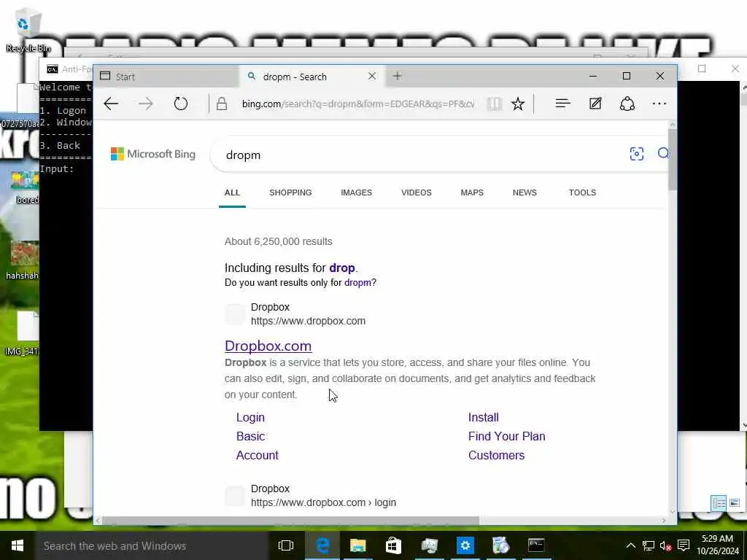Refresh the Bing search page
747x560 pixels.
tap(181, 104)
